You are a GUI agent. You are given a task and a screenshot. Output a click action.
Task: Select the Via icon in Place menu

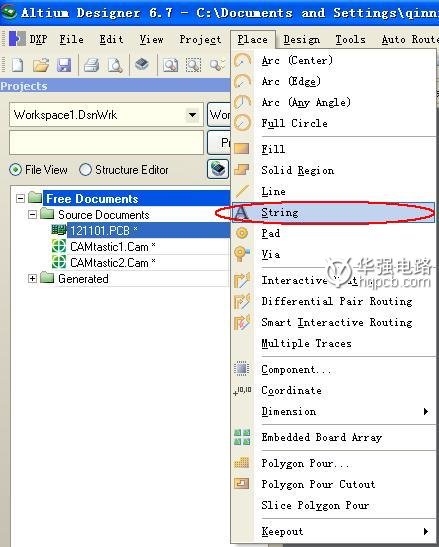(x=242, y=254)
